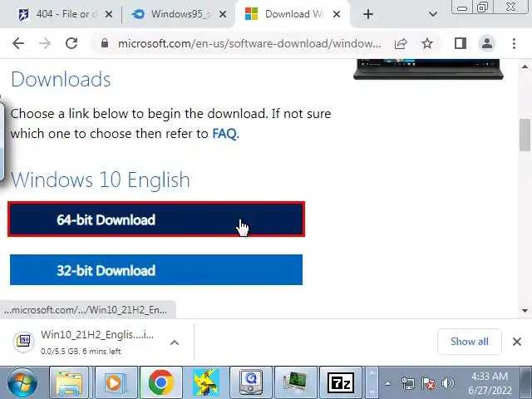This screenshot has width=532, height=399.
Task: Expand the download item options chevron
Action: (175, 342)
